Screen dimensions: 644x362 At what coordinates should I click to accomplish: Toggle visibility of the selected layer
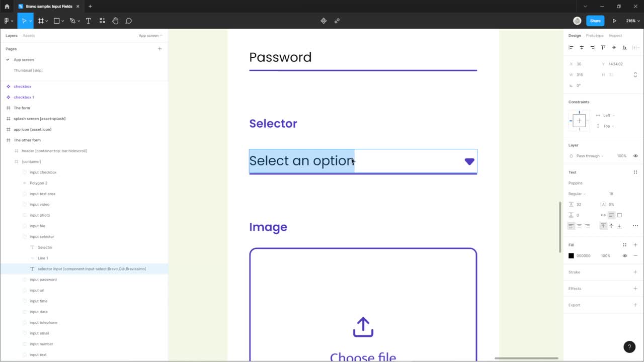pos(635,156)
